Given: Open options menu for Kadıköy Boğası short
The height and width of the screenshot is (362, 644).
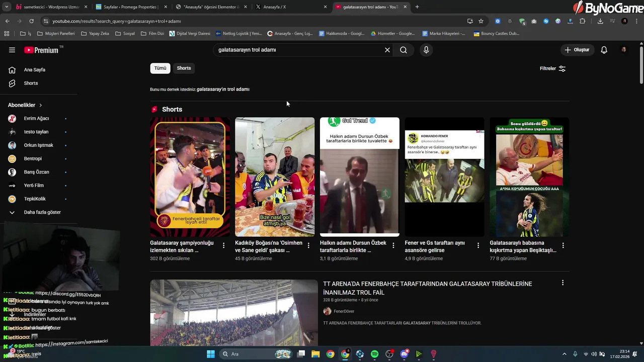Looking at the screenshot, I should click(308, 245).
